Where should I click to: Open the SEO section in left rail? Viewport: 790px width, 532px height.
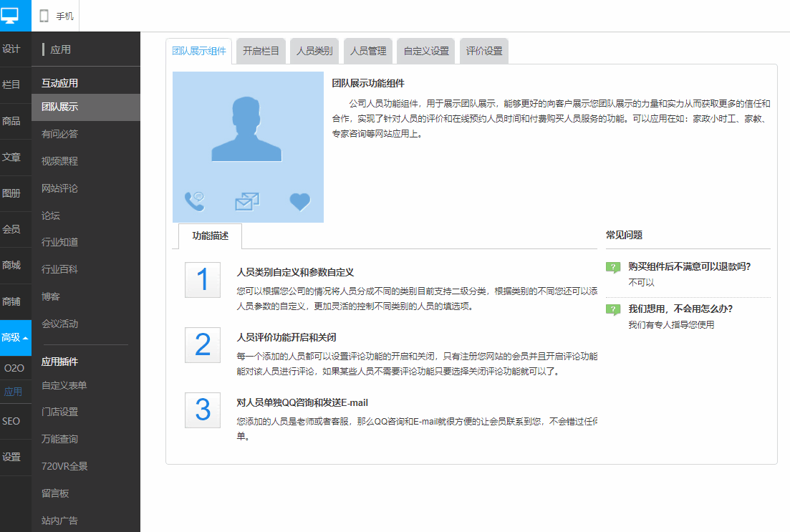(11, 421)
